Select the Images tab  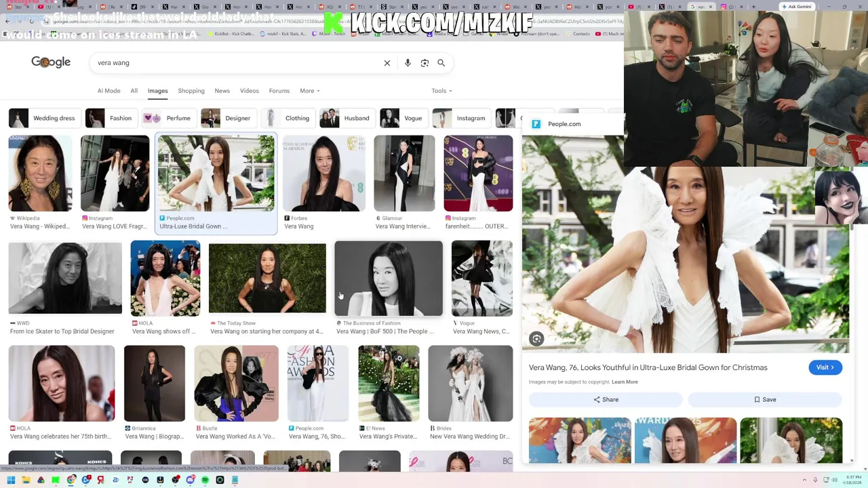[157, 91]
